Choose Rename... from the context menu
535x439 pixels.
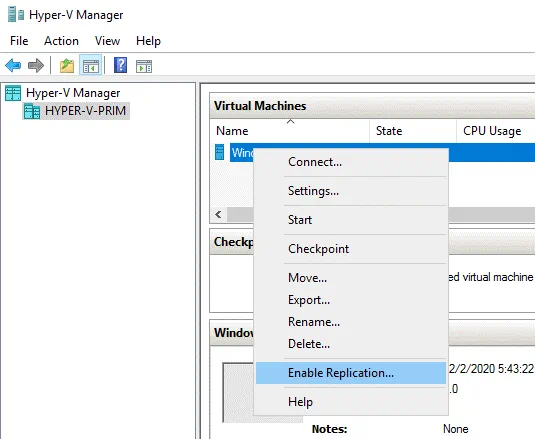[x=351, y=322]
